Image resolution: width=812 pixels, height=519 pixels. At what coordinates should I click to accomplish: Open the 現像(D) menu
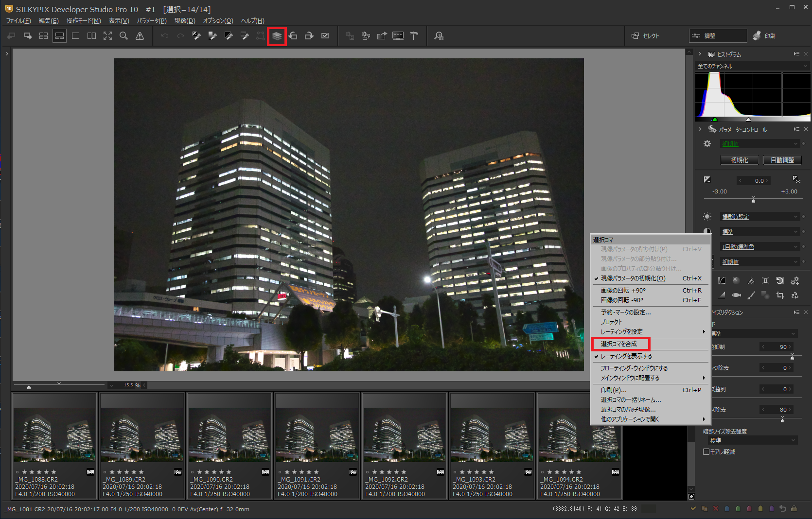185,21
